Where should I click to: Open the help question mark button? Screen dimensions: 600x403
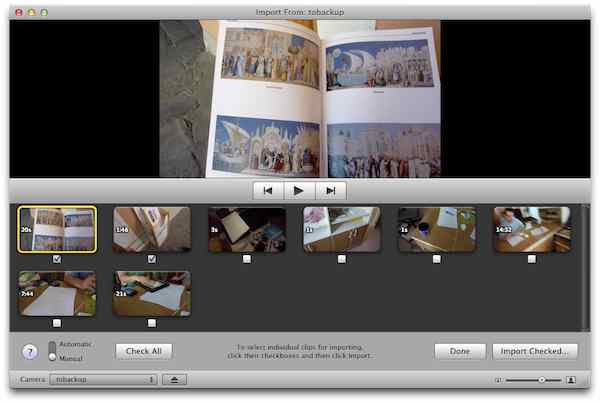click(30, 352)
